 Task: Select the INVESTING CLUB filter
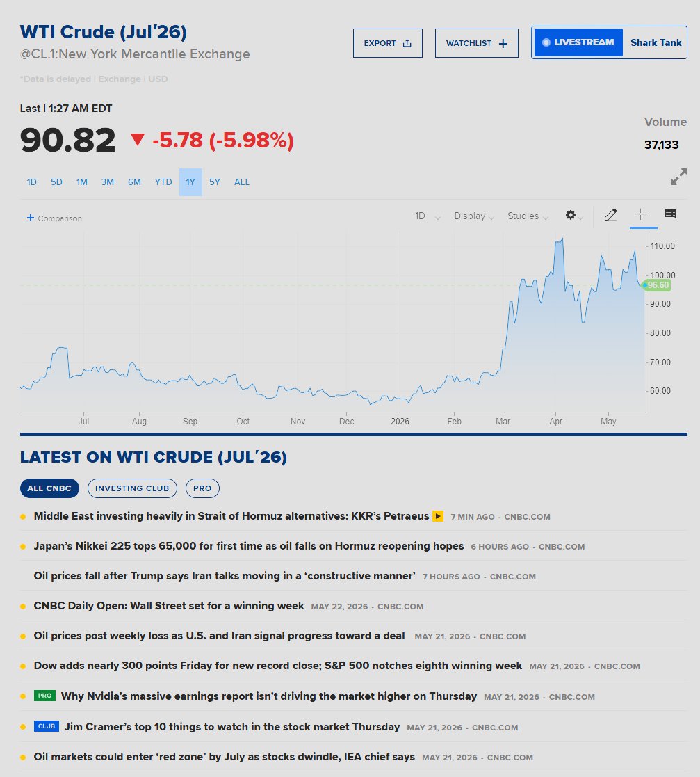point(132,488)
